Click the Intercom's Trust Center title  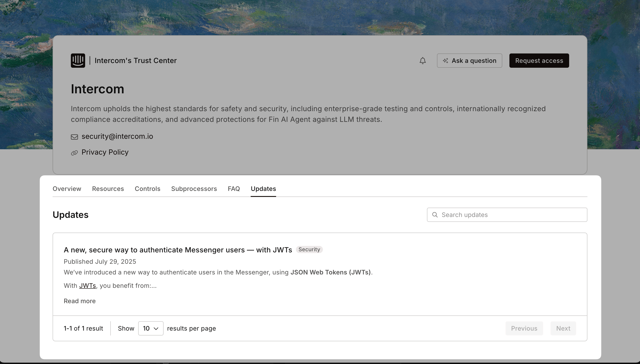point(135,61)
